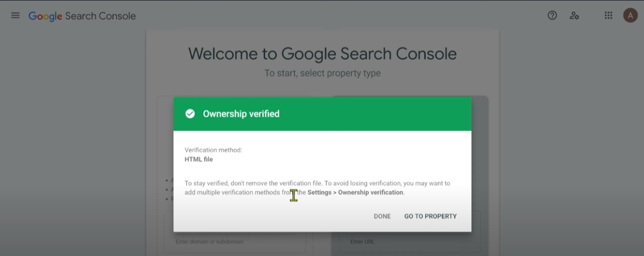Viewport: 644px width, 256px height.
Task: Focus the Enter domain or subdomain field
Action: click(x=235, y=242)
